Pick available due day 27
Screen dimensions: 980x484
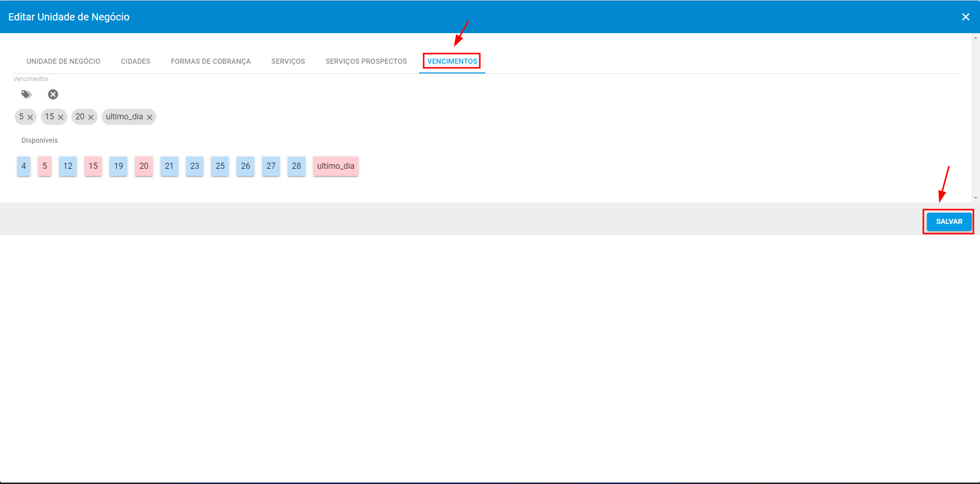coord(271,166)
